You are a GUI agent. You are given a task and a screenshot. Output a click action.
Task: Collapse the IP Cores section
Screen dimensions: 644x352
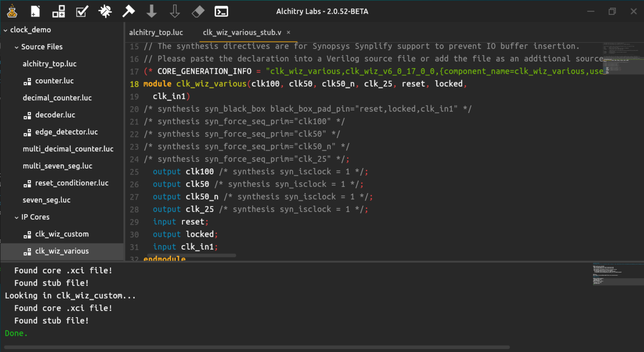pyautogui.click(x=16, y=217)
